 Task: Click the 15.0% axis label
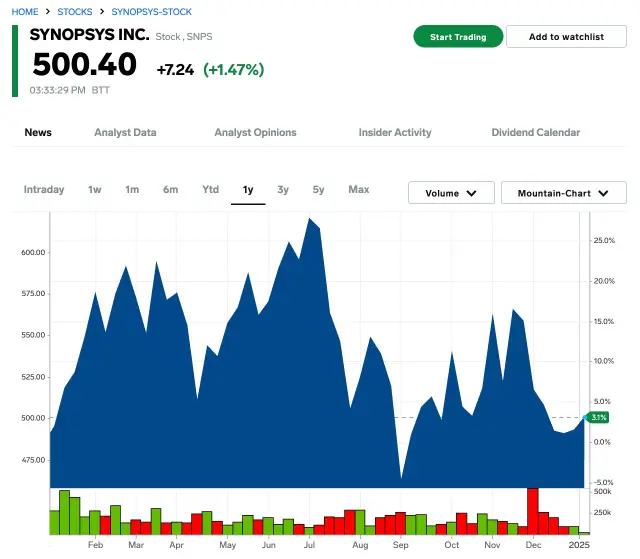(x=604, y=322)
